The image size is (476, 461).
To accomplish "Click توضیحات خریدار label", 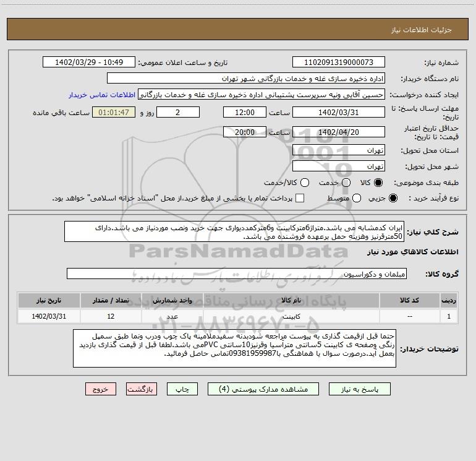I will pyautogui.click(x=429, y=349).
